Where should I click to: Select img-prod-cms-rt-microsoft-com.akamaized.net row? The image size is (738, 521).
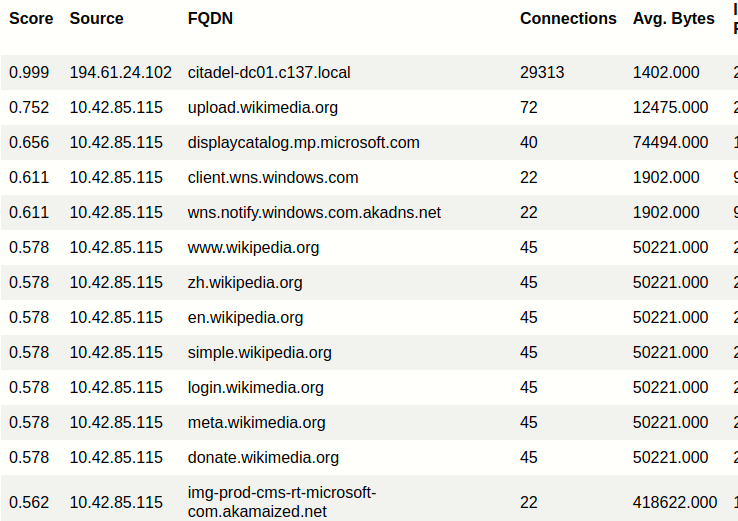[369, 498]
